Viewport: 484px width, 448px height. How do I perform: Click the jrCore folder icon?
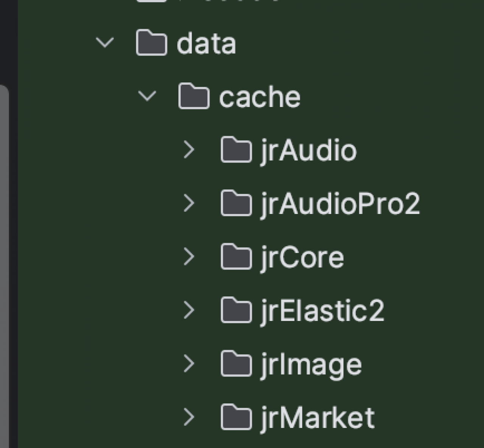tap(236, 257)
